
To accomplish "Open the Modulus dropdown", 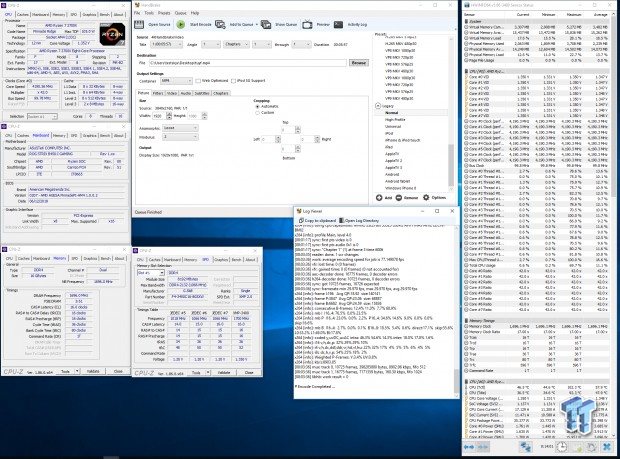I will pyautogui.click(x=180, y=137).
